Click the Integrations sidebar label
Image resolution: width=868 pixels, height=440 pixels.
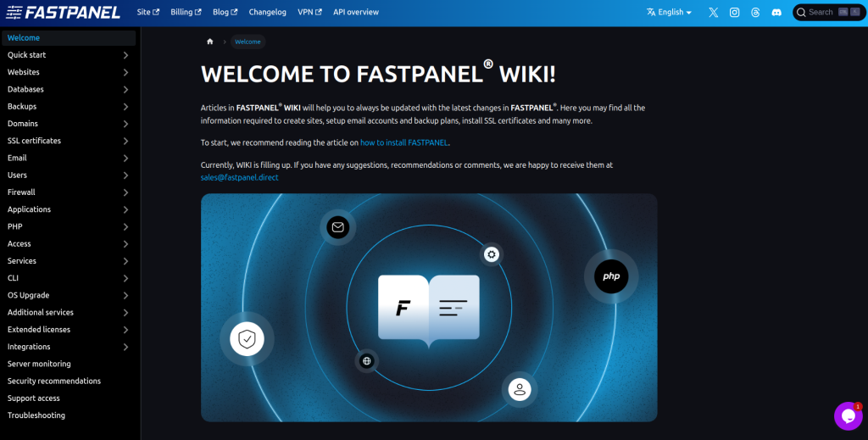(x=29, y=347)
